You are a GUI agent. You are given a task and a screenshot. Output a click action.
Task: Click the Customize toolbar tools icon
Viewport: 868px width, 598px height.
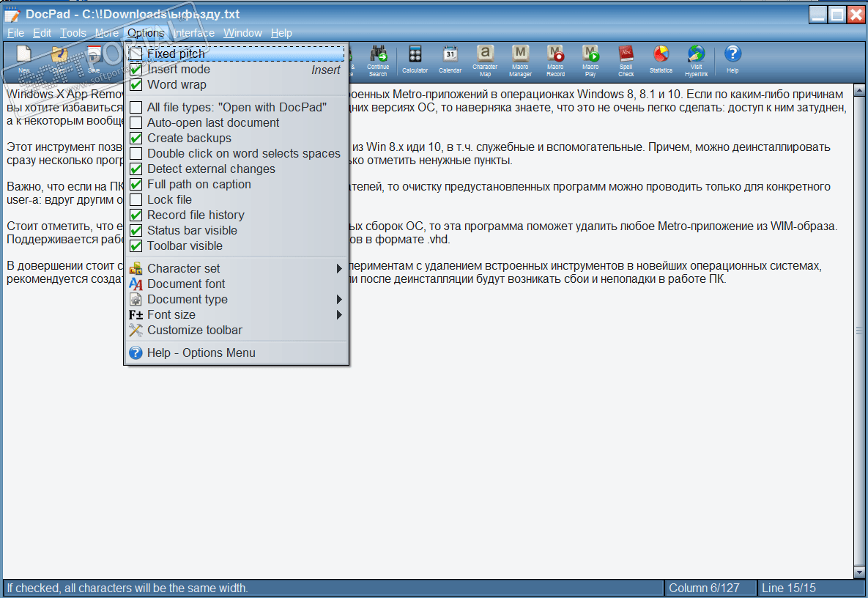pyautogui.click(x=136, y=331)
